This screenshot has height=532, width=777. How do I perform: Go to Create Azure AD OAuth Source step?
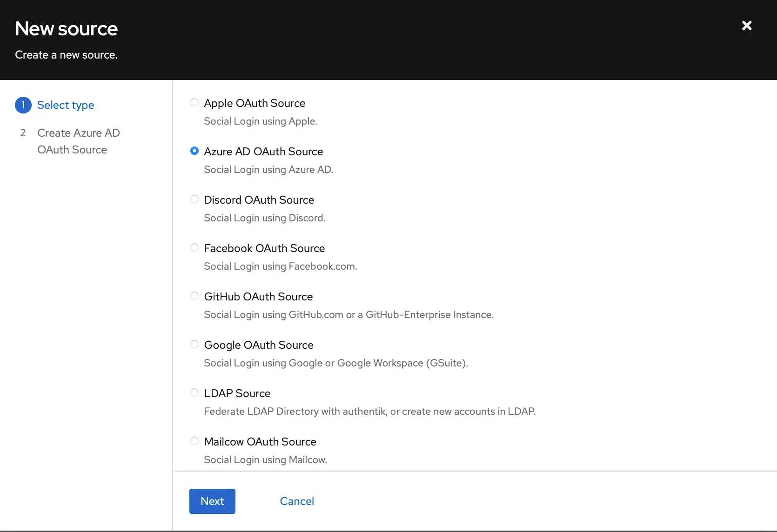point(79,141)
